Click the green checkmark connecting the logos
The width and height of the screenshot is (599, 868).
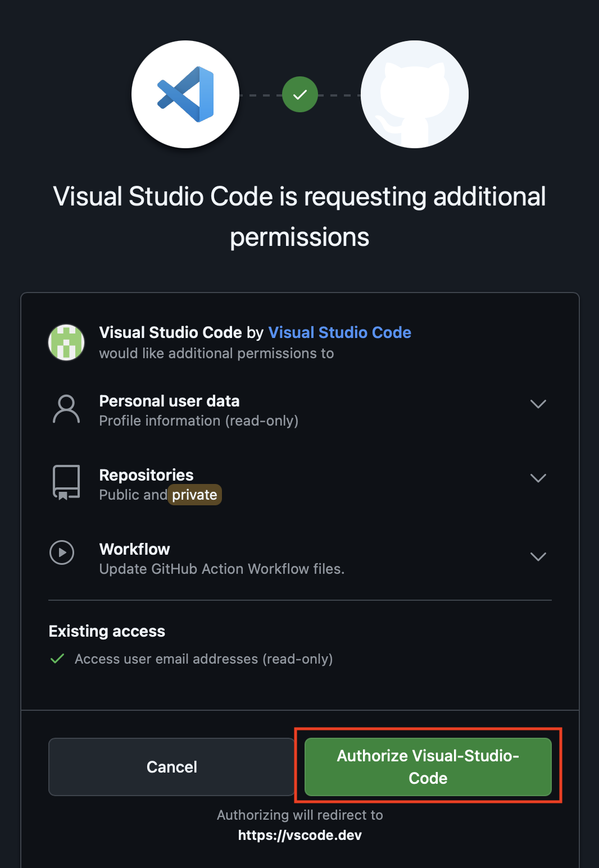click(300, 95)
